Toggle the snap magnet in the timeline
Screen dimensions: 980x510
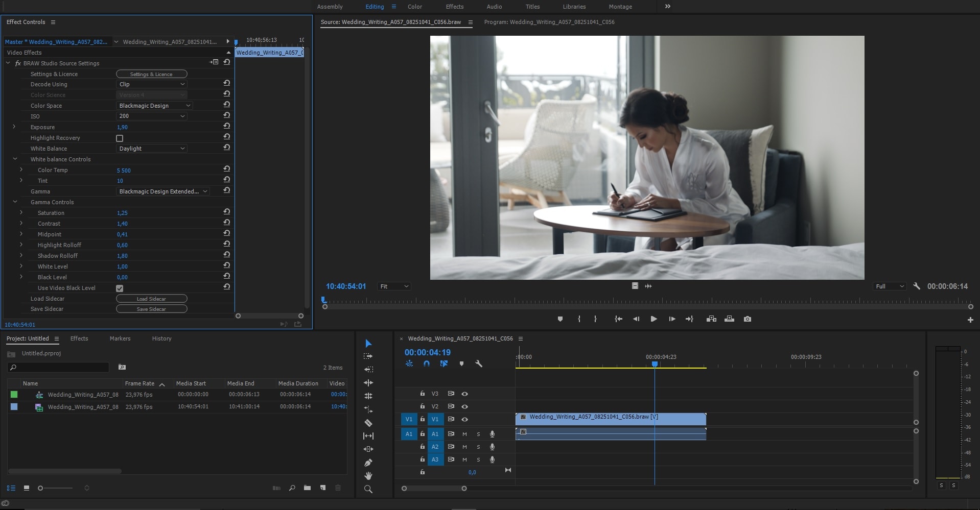pyautogui.click(x=427, y=364)
